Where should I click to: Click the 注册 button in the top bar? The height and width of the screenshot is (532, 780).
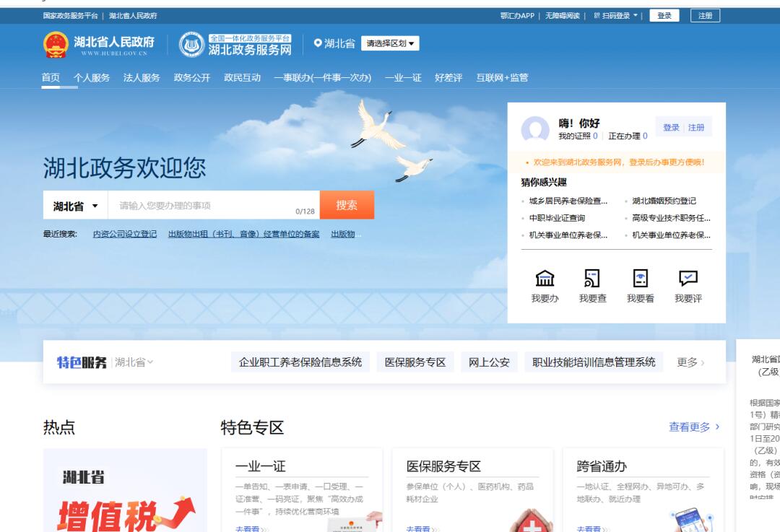coord(705,16)
